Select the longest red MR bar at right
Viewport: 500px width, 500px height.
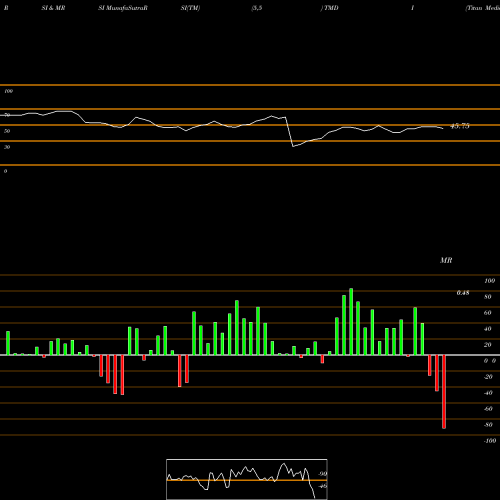pos(444,392)
